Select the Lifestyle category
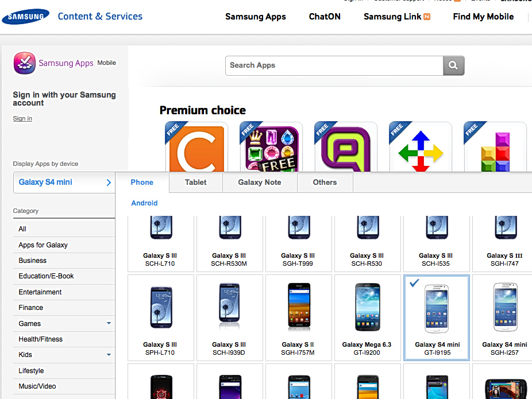This screenshot has width=532, height=399. point(64,371)
